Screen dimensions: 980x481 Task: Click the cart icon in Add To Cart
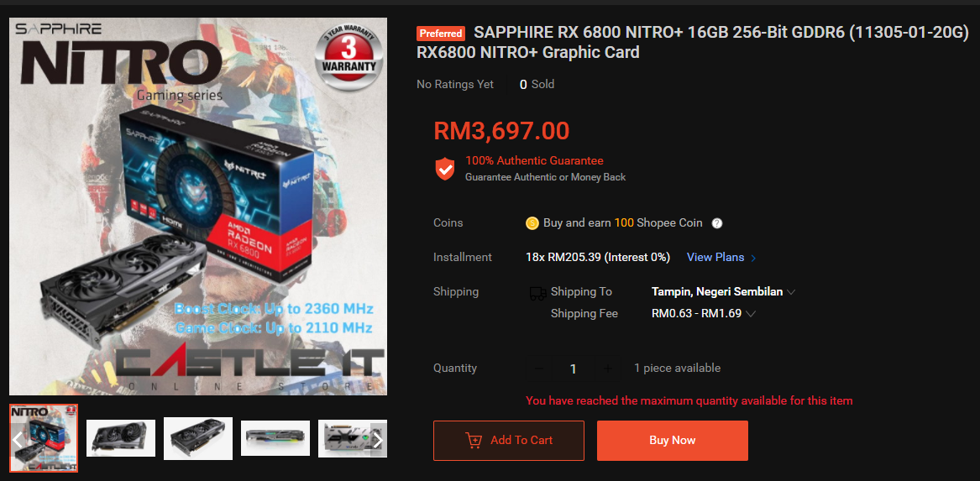(x=474, y=441)
